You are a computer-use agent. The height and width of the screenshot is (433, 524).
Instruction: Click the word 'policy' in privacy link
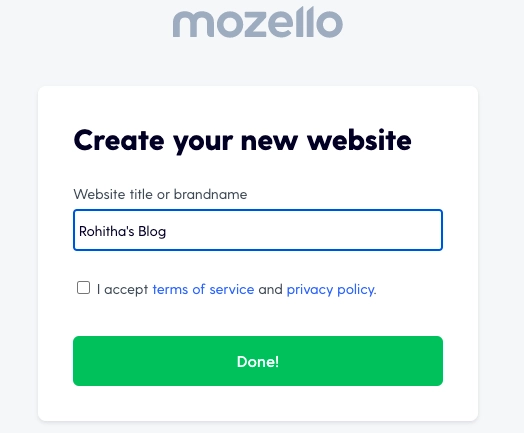pyautogui.click(x=356, y=290)
